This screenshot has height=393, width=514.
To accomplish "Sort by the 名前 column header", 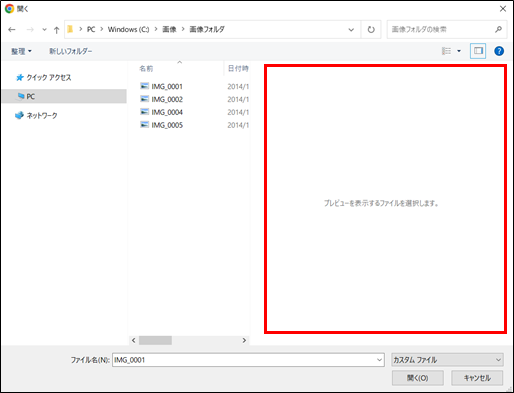I will pos(146,69).
